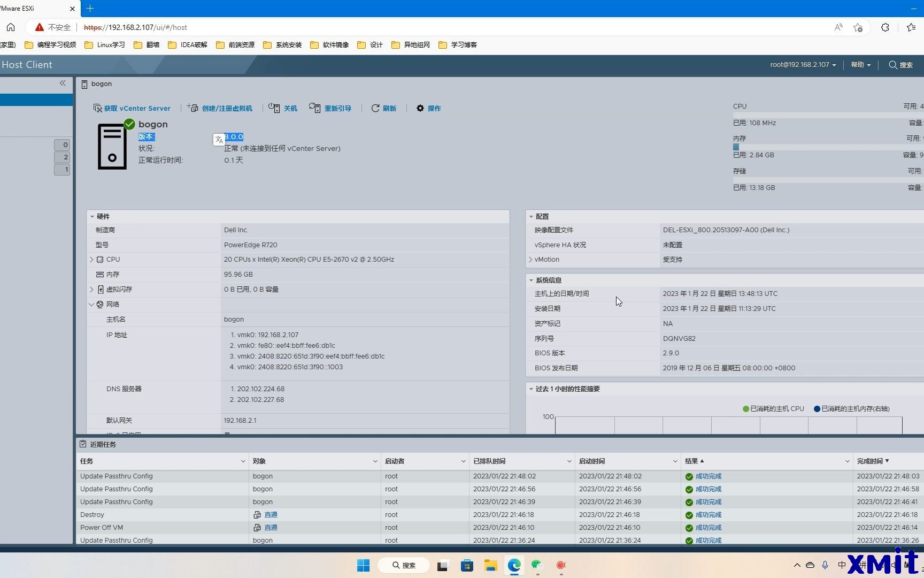Viewport: 924px width, 578px height.
Task: Open 系统安装 bookmark folder
Action: [x=282, y=45]
